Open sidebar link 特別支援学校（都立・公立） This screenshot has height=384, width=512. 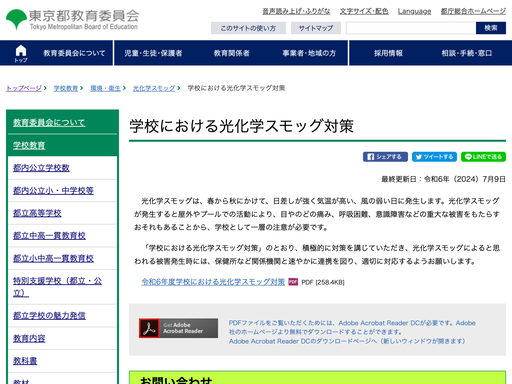coord(57,287)
